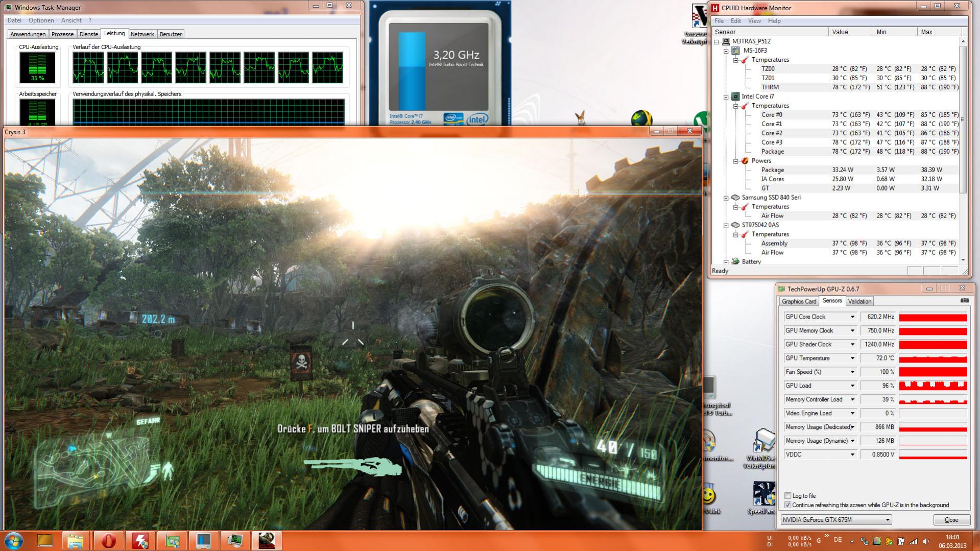
Task: Click the WinMD5 desktop shortcut icon
Action: pos(764,440)
